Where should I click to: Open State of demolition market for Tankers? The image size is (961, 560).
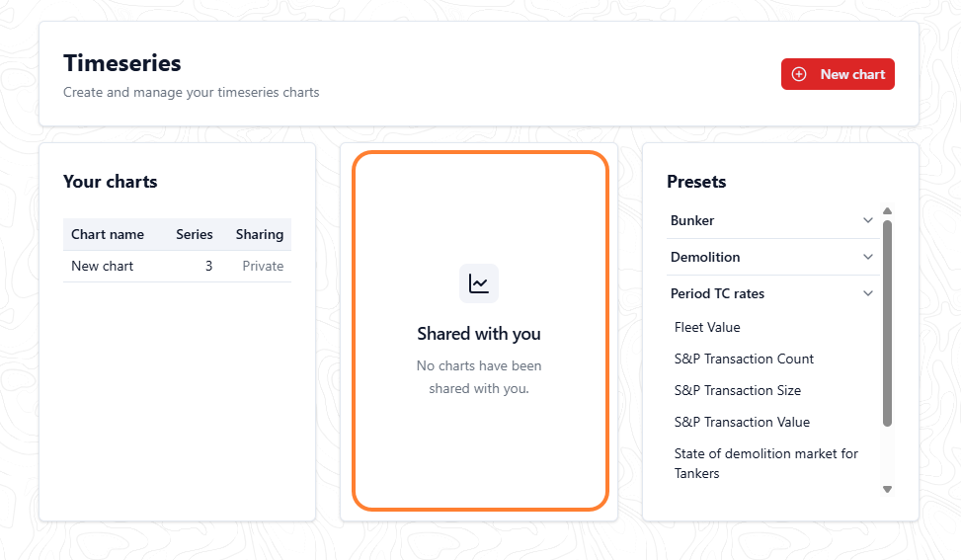766,463
